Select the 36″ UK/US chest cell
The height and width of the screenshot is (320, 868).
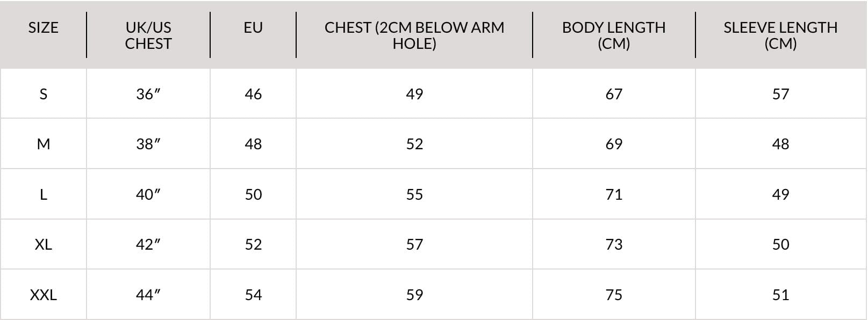pos(148,94)
